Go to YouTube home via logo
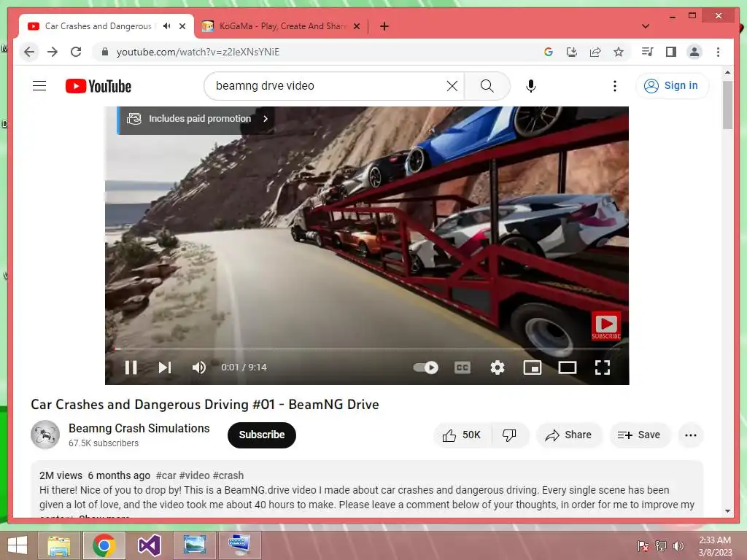Image resolution: width=747 pixels, height=560 pixels. tap(98, 86)
